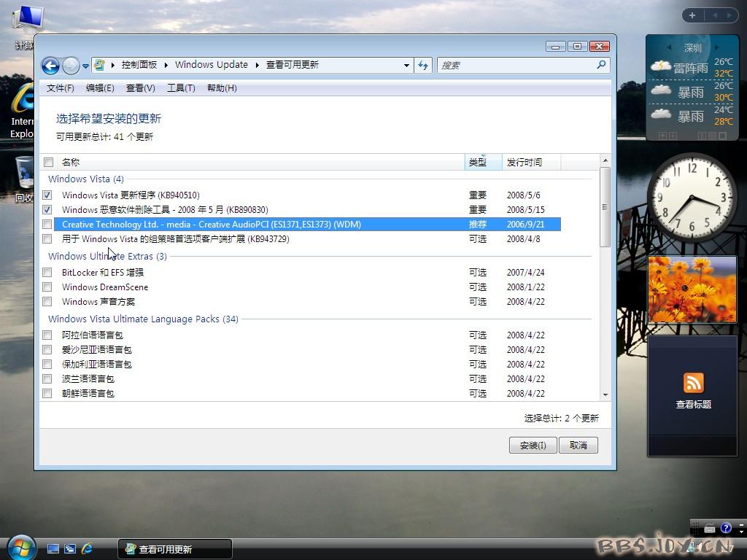
Task: Click the update list scrollbar thumb
Action: 605,206
